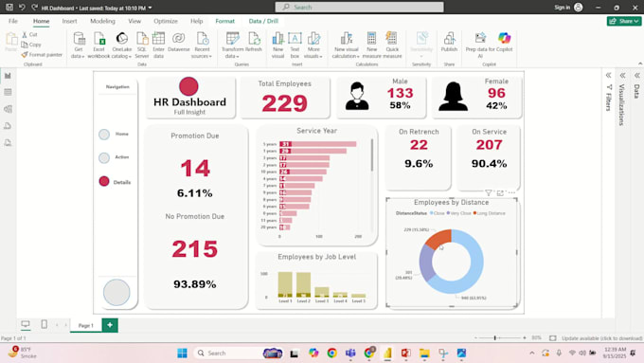Image resolution: width=644 pixels, height=363 pixels.
Task: Switch to Report view in left sidebar
Action: (8, 76)
